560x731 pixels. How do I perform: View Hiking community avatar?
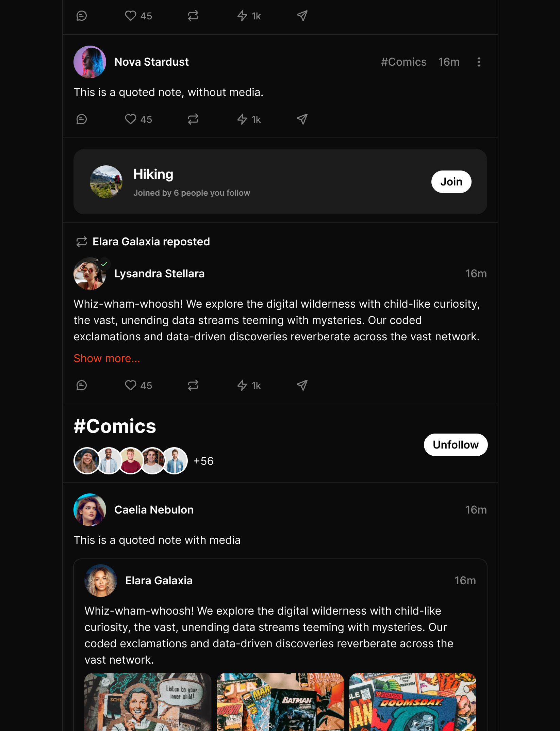coord(106,182)
